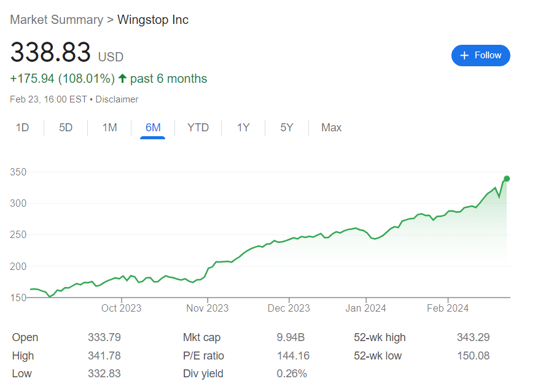Image resolution: width=546 pixels, height=392 pixels.
Task: Click the Low value 332.83
Action: coord(104,373)
